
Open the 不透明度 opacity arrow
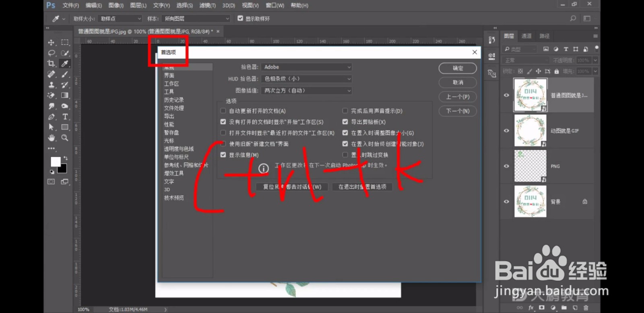click(595, 60)
